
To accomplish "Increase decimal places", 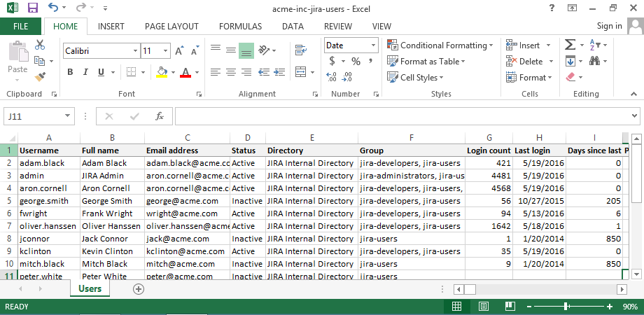I will tap(331, 77).
